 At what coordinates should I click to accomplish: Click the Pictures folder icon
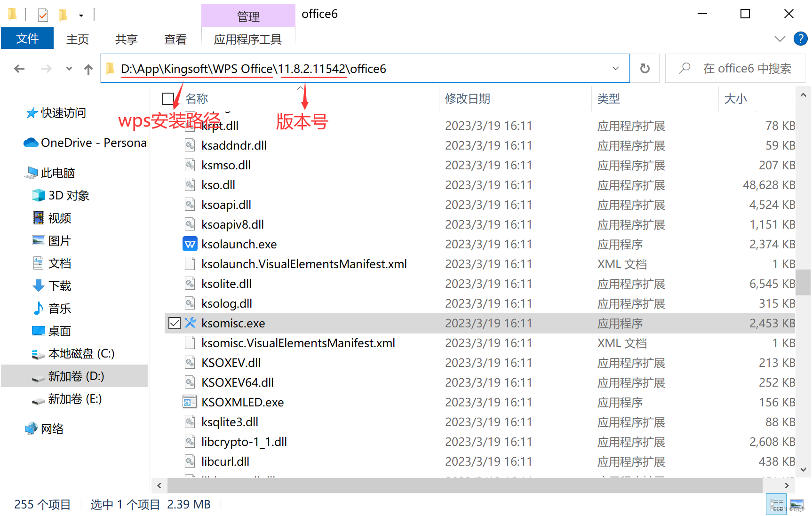point(39,240)
